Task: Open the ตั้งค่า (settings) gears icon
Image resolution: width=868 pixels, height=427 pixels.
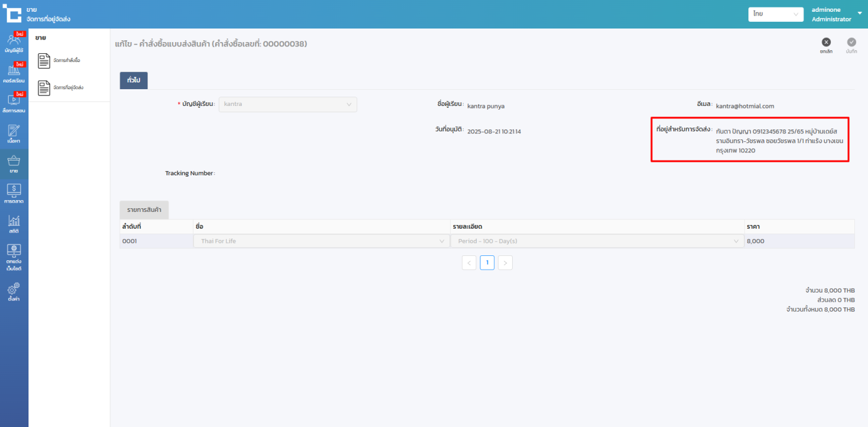Action: (x=14, y=291)
